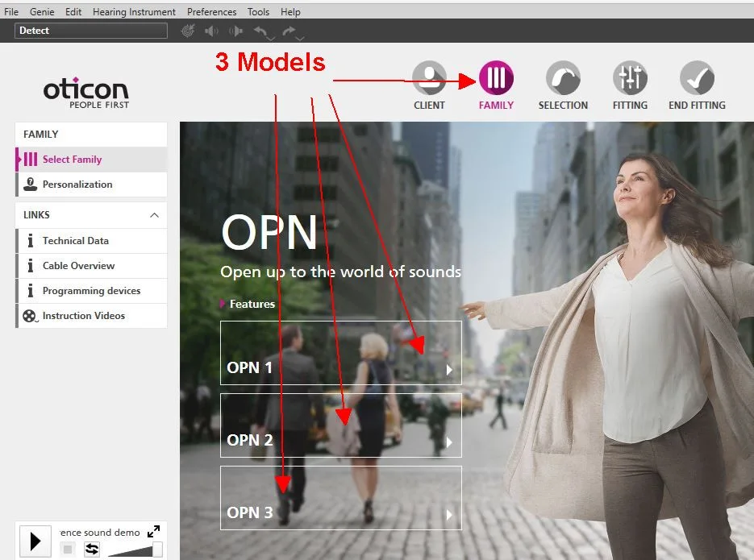Choose Select Family in the sidebar
The height and width of the screenshot is (560, 754).
pos(91,159)
